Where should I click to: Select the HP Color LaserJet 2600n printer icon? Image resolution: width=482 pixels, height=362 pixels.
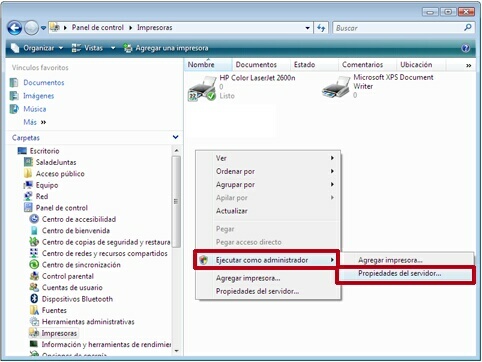202,89
